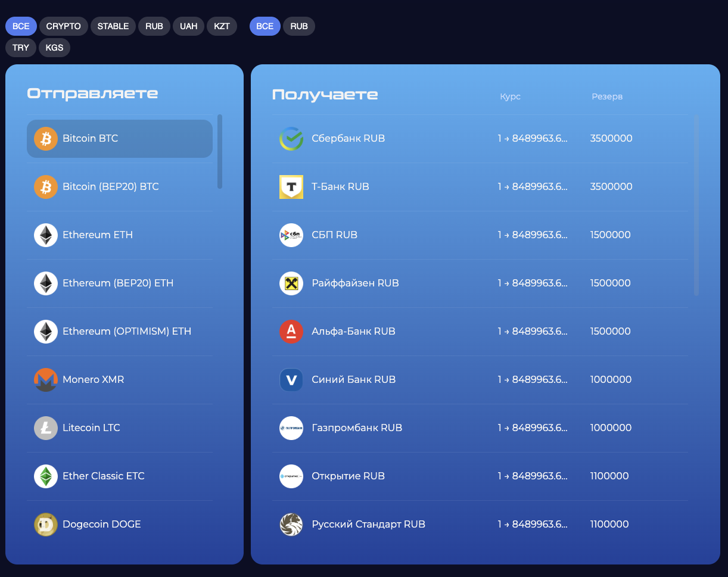Open the KZT currency filter
The width and height of the screenshot is (728, 577).
point(222,26)
